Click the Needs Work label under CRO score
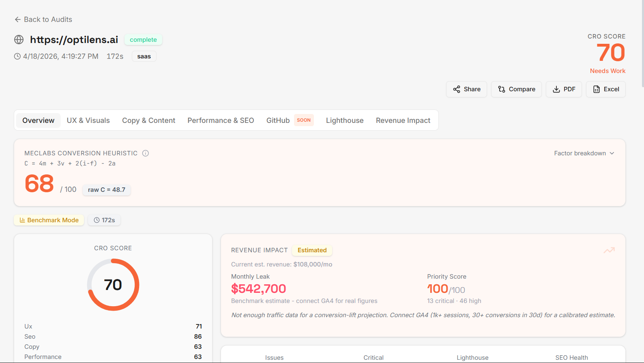This screenshot has width=644, height=363. click(608, 71)
